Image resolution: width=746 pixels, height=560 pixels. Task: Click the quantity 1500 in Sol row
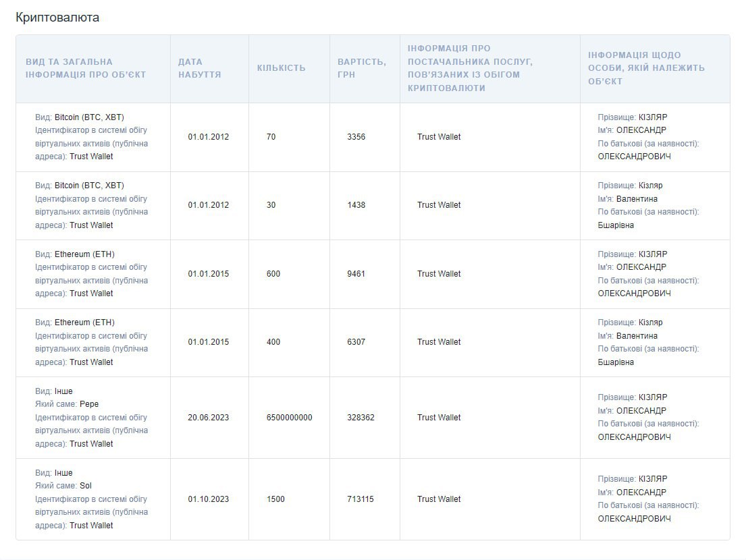coord(275,499)
